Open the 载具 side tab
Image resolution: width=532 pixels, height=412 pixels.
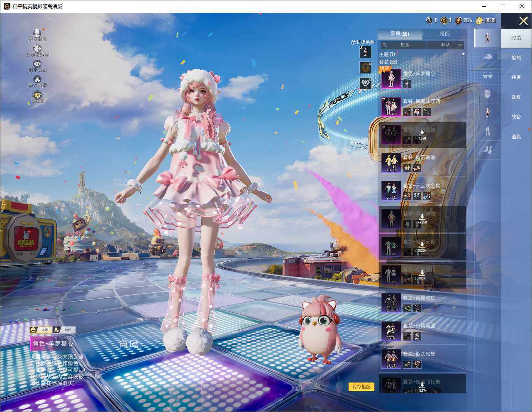click(x=516, y=97)
